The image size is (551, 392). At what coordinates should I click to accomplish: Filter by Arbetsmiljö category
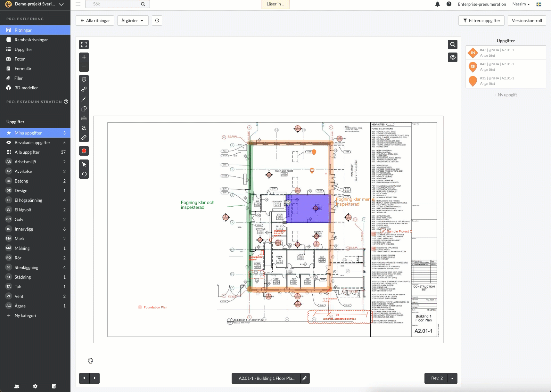pos(35,162)
